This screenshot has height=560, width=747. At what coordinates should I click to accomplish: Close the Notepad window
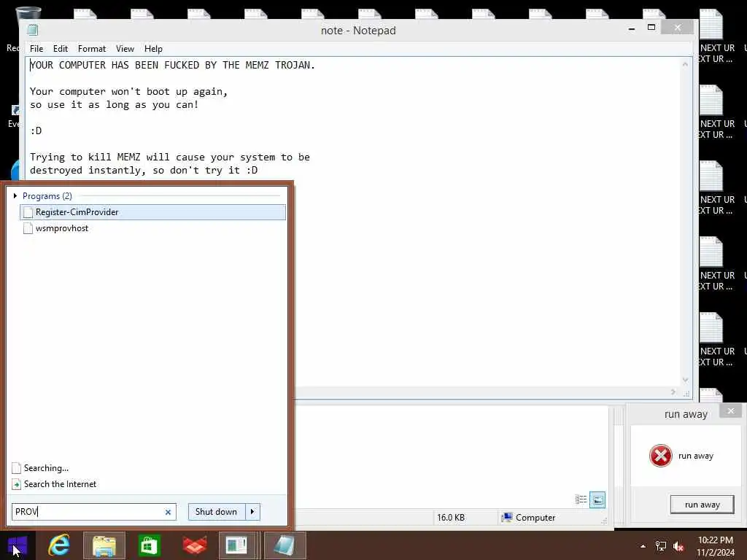[x=678, y=28]
